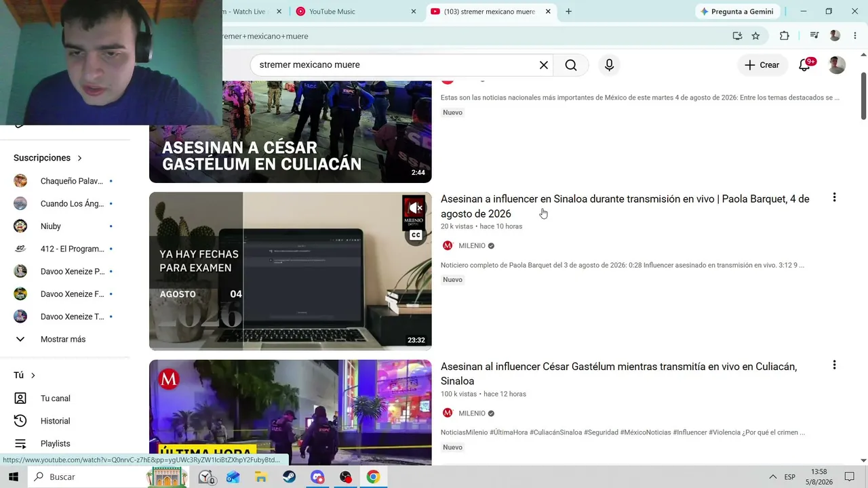Select the stremer mexicano muere tab
The image size is (868, 488).
pyautogui.click(x=490, y=12)
